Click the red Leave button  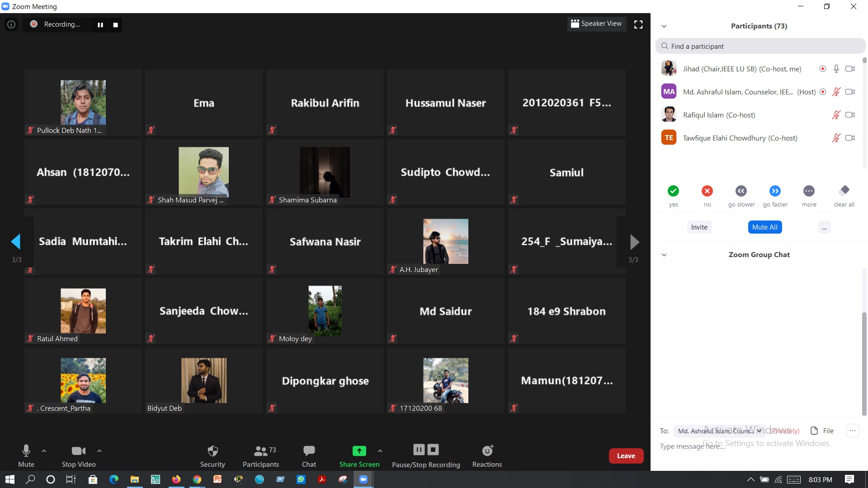point(626,456)
